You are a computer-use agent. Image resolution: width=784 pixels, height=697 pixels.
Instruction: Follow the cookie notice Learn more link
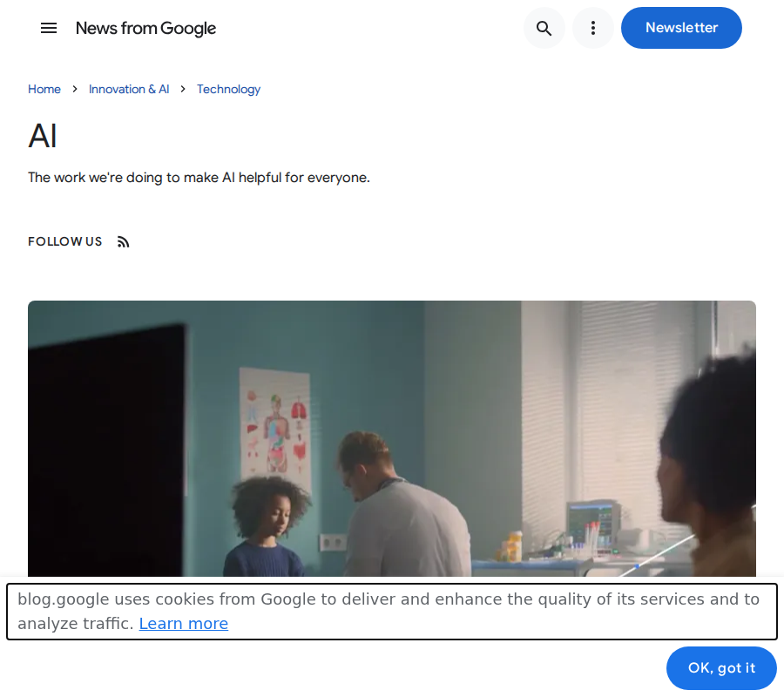184,624
